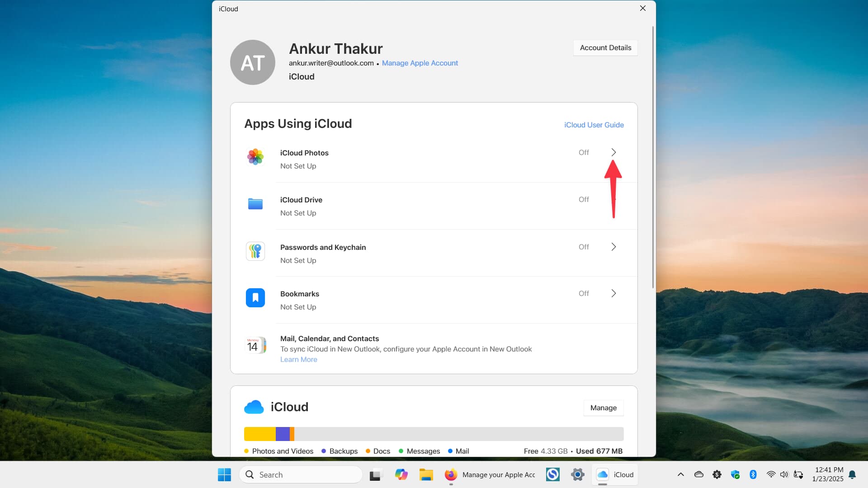Click the cloud tray icon
868x488 pixels.
point(698,474)
